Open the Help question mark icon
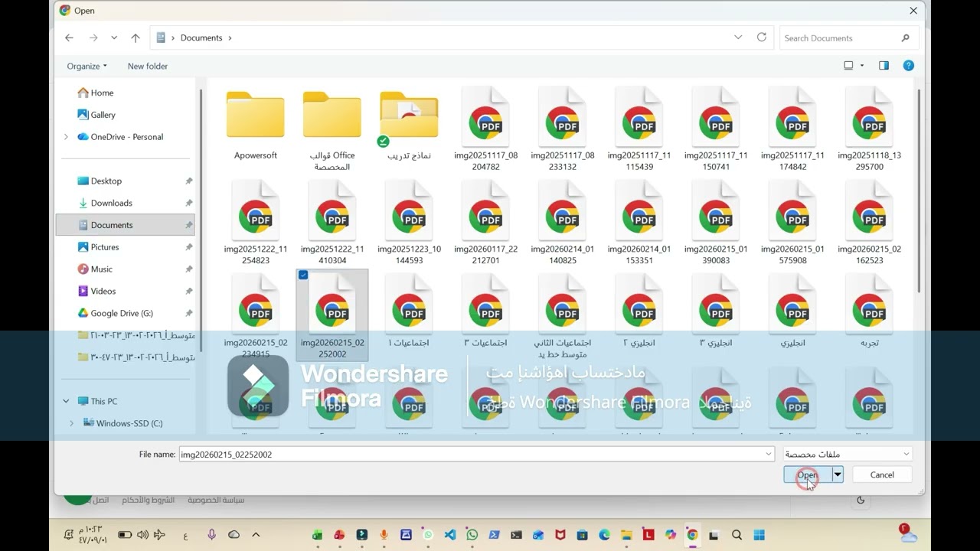 pyautogui.click(x=908, y=66)
